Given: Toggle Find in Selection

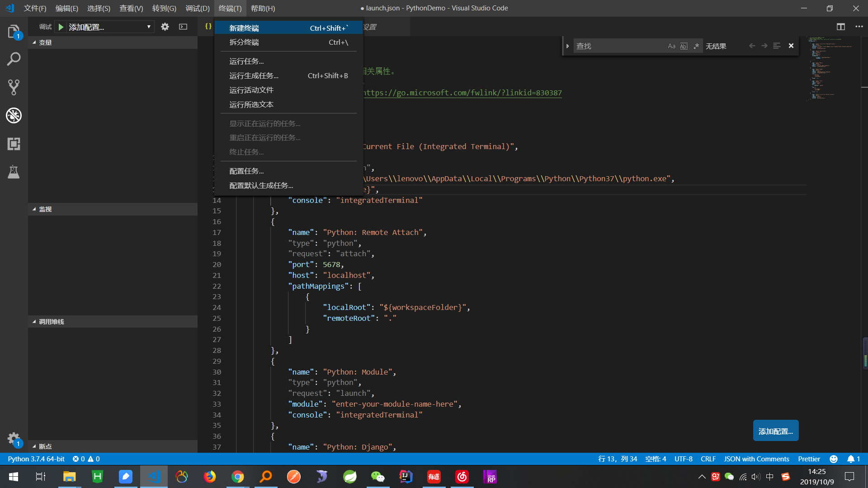Looking at the screenshot, I should [x=777, y=46].
